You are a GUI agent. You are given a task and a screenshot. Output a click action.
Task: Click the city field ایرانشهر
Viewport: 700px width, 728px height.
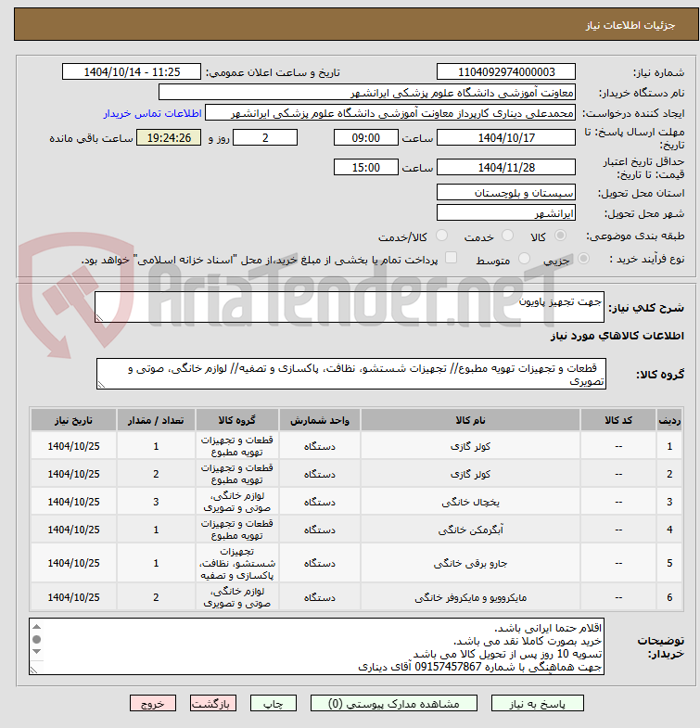tap(506, 212)
